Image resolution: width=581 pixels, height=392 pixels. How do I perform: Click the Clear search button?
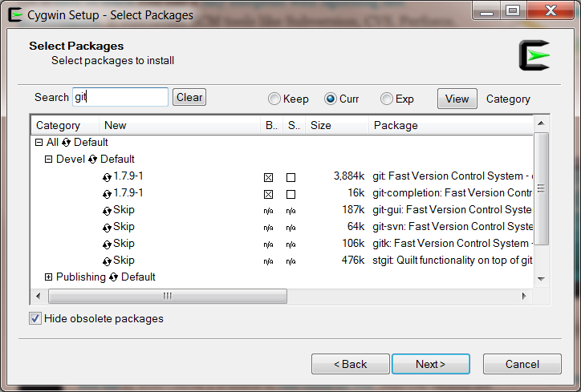click(189, 97)
